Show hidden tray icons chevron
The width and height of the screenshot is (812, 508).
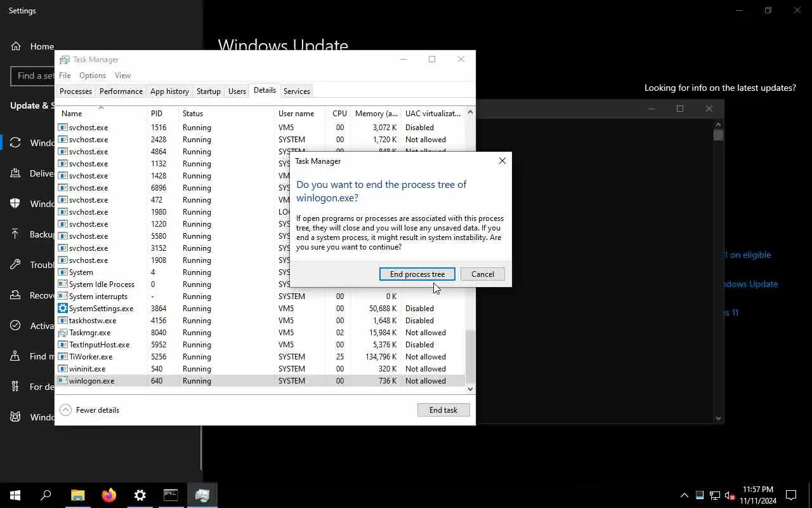684,495
